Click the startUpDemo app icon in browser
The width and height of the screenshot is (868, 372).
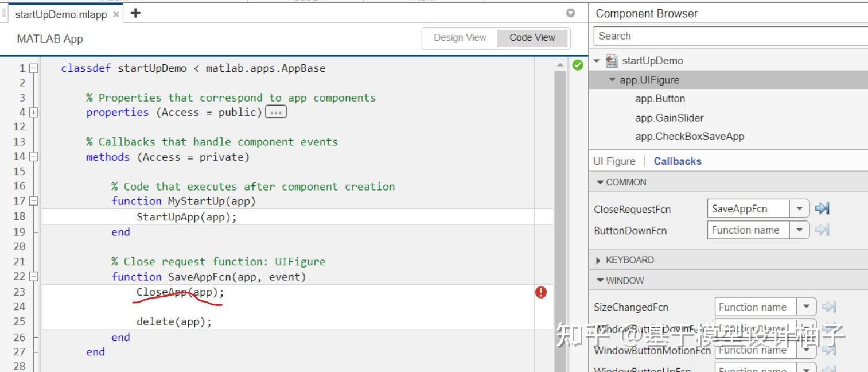[612, 61]
